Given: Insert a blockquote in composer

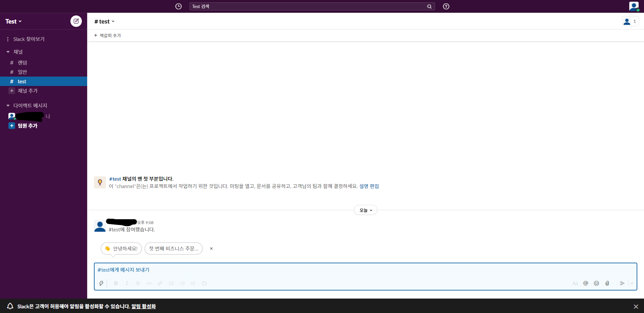Looking at the screenshot, I should (193, 283).
